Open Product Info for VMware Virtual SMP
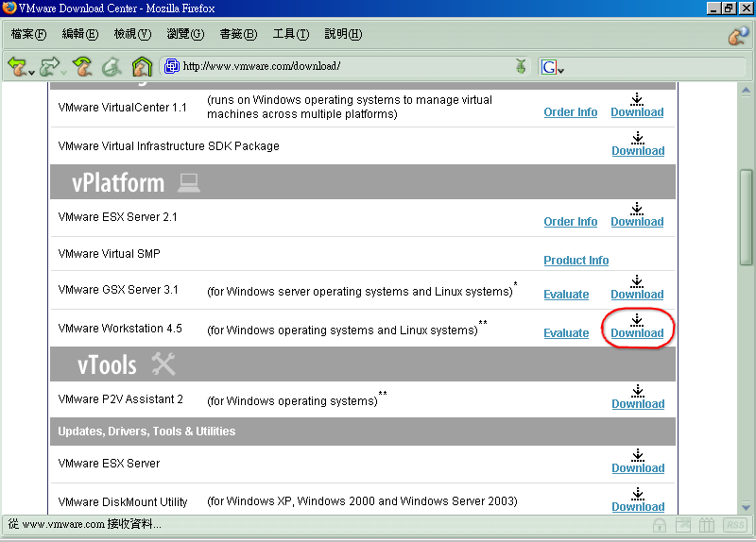Image resolution: width=756 pixels, height=542 pixels. [576, 261]
